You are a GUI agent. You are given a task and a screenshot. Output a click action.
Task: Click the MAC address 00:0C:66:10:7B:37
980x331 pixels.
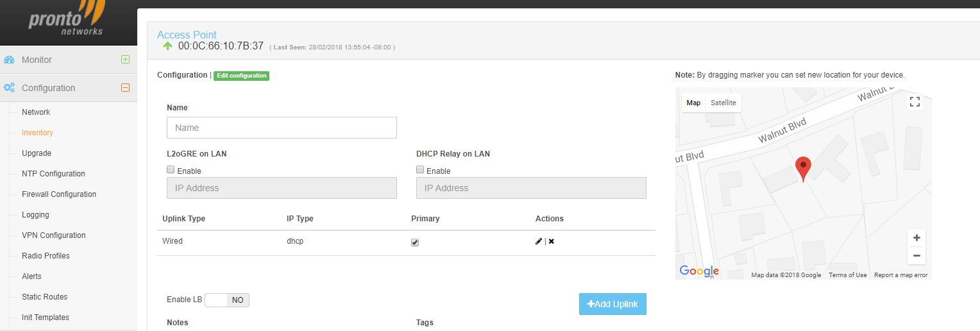[x=221, y=46]
